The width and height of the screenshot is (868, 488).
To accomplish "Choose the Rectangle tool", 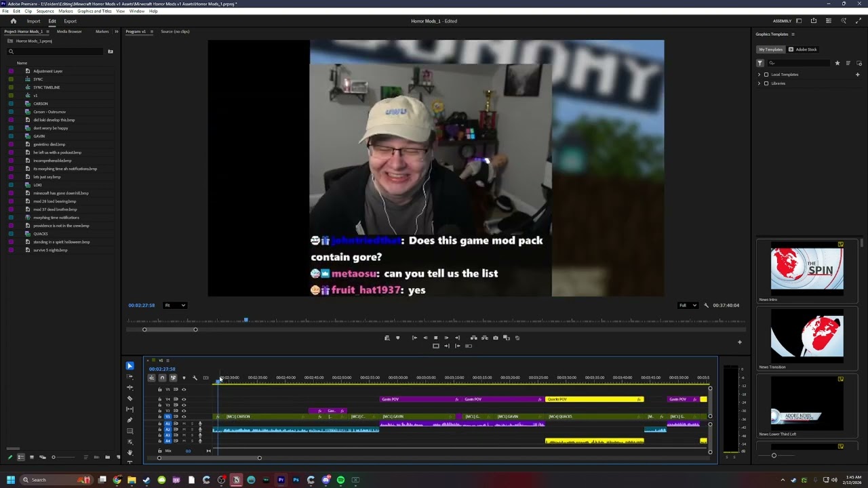I will pos(130,431).
